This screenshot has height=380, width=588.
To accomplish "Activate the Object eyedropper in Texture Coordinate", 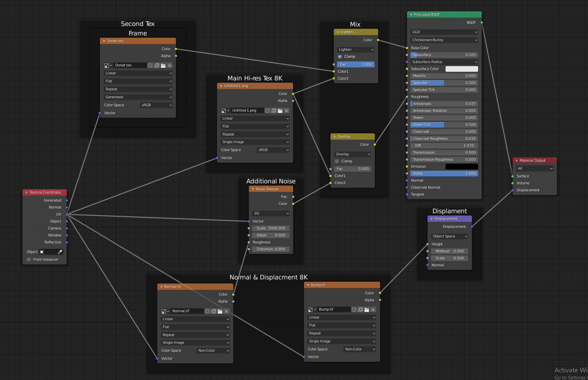I will click(x=60, y=252).
